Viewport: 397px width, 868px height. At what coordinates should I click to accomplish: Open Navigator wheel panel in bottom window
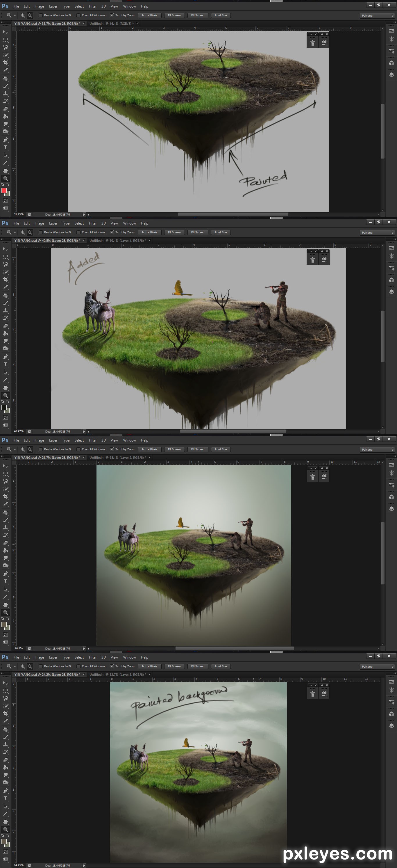(x=391, y=690)
